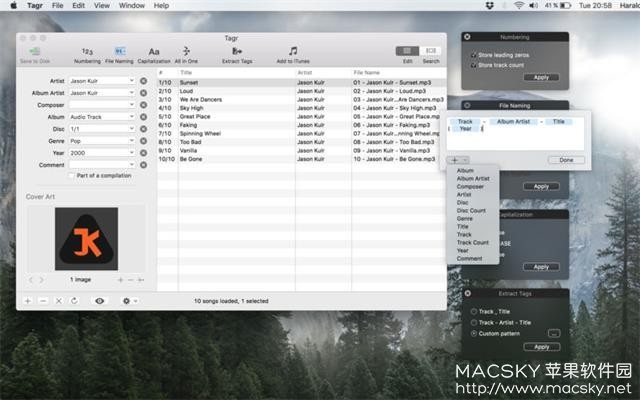The height and width of the screenshot is (400, 640).
Task: Check Part of a compilation
Action: 71,176
